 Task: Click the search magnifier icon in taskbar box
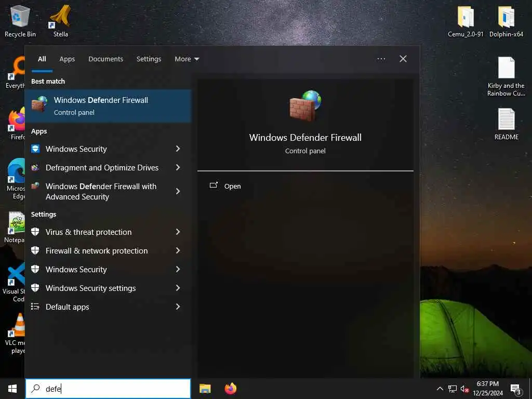pyautogui.click(x=35, y=389)
